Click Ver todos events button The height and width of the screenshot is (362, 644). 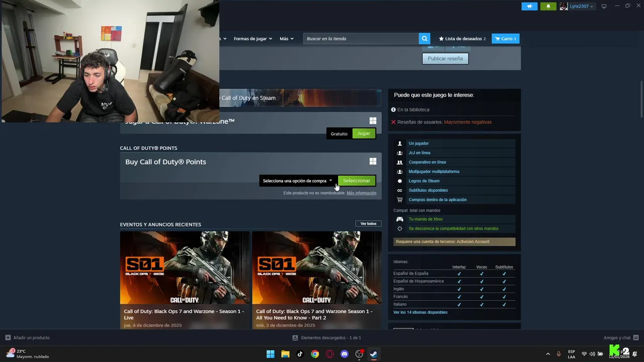point(368,224)
